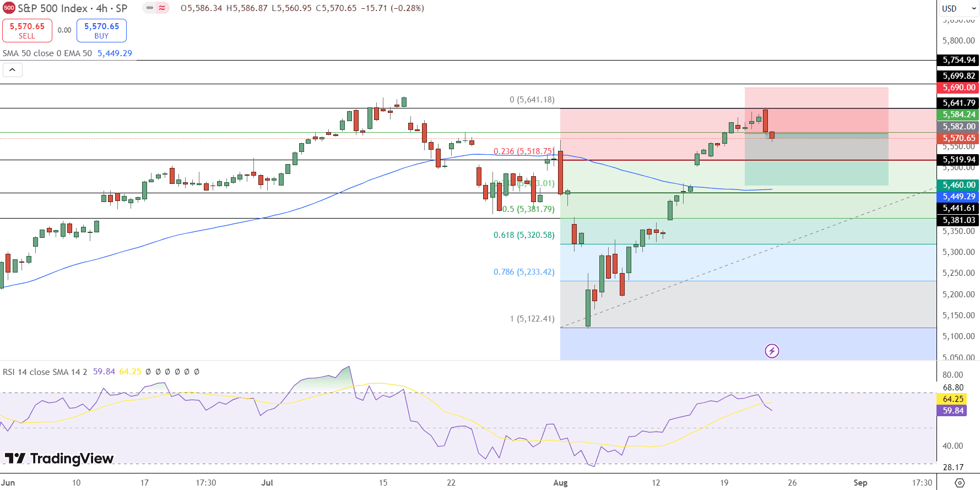Click the EMA value 5,449.29
The width and height of the screenshot is (980, 490).
click(115, 53)
